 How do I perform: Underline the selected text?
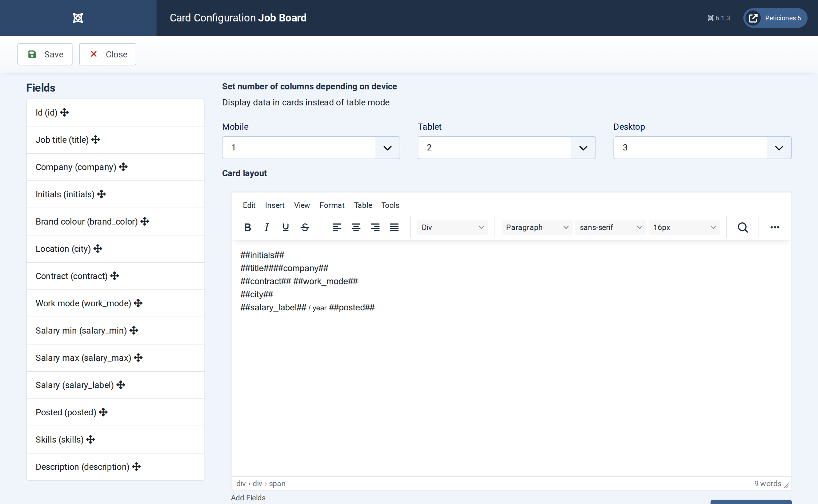[x=286, y=227]
